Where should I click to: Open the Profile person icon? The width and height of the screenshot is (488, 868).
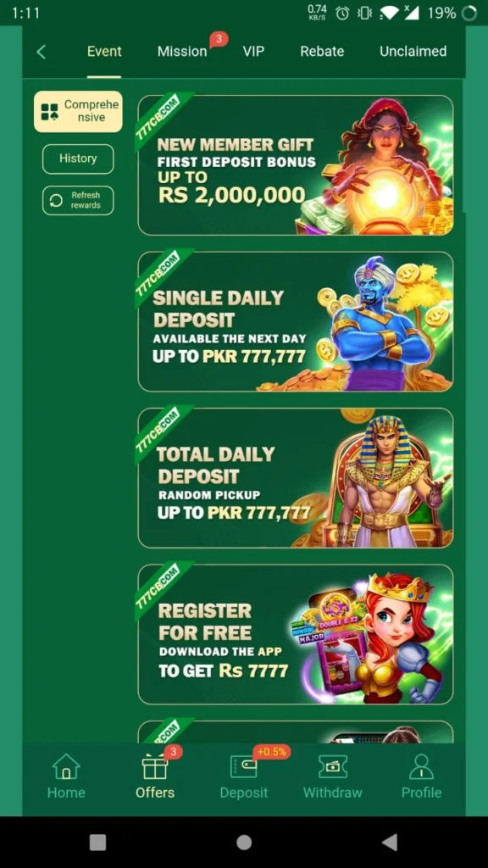pos(421,766)
